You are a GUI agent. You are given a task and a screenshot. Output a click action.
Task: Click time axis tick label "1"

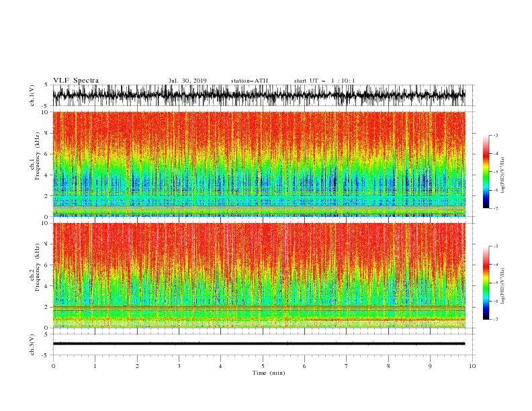(x=95, y=366)
